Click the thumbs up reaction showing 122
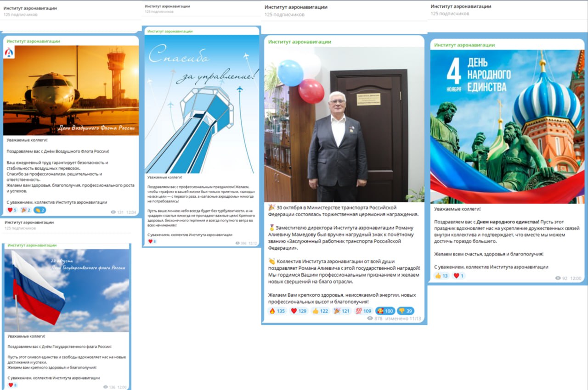 tap(320, 311)
